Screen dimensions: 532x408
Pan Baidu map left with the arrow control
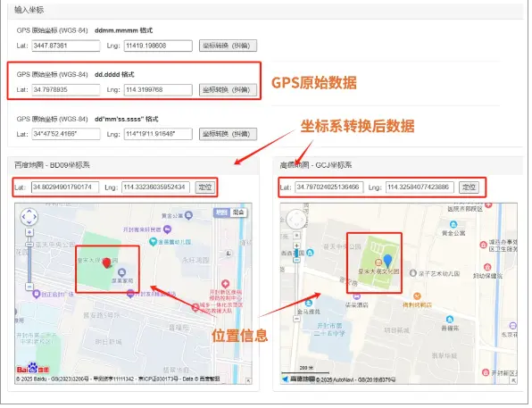click(x=23, y=217)
